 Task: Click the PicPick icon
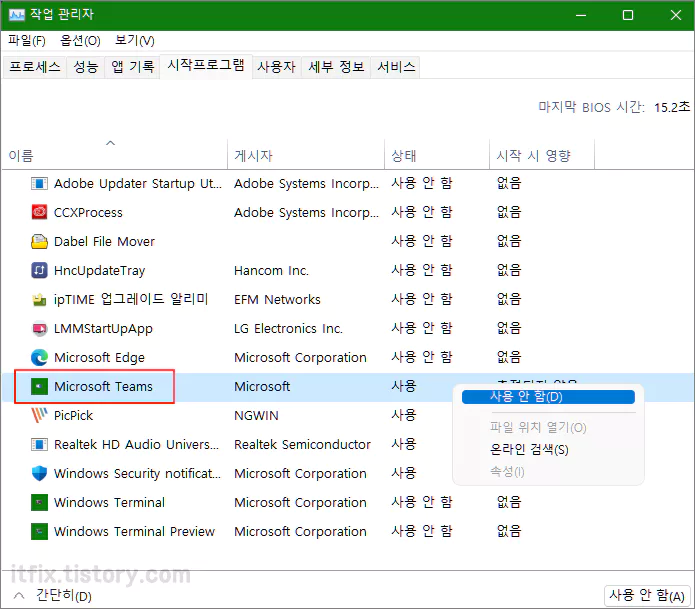(39, 415)
